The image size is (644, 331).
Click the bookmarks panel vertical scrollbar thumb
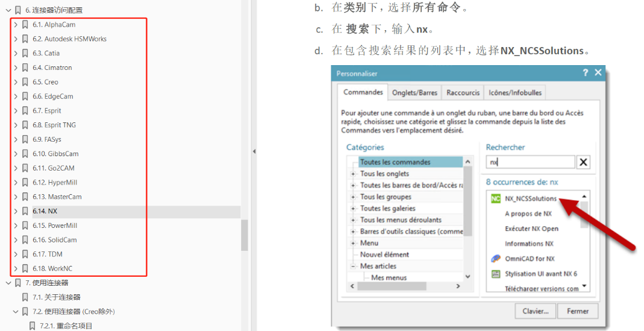coord(245,235)
